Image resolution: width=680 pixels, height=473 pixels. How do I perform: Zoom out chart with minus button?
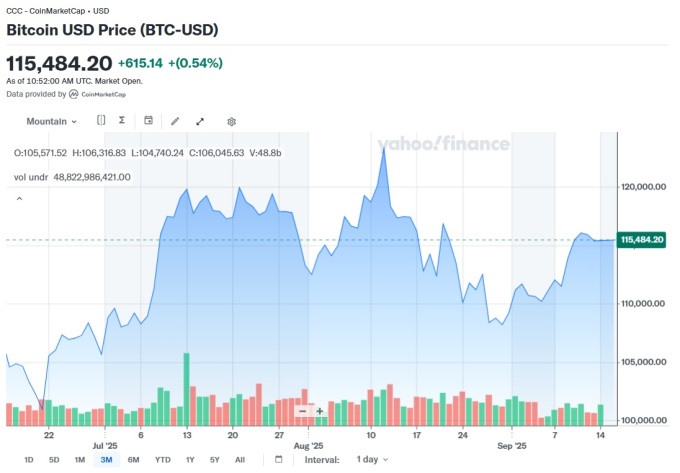click(303, 411)
